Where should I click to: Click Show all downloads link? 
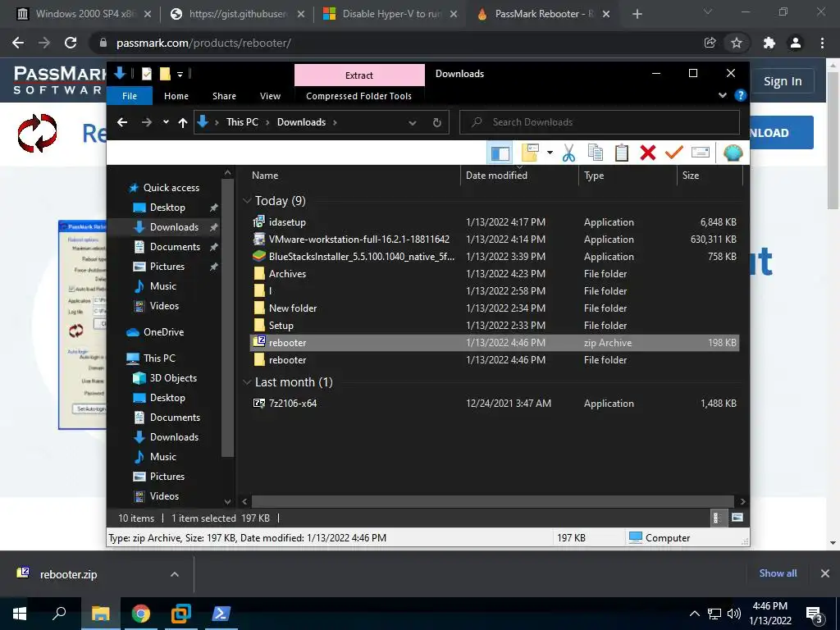click(778, 573)
